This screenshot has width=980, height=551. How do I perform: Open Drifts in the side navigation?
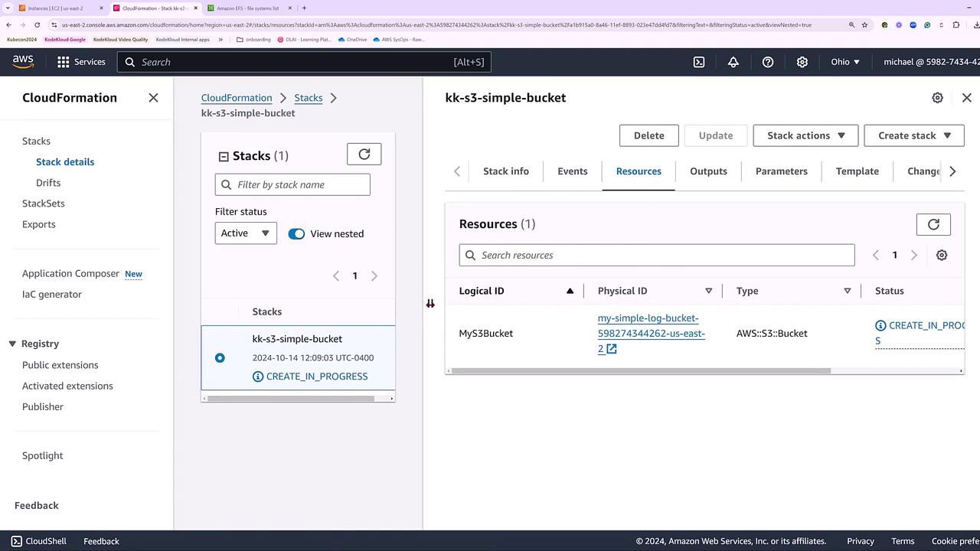point(48,183)
